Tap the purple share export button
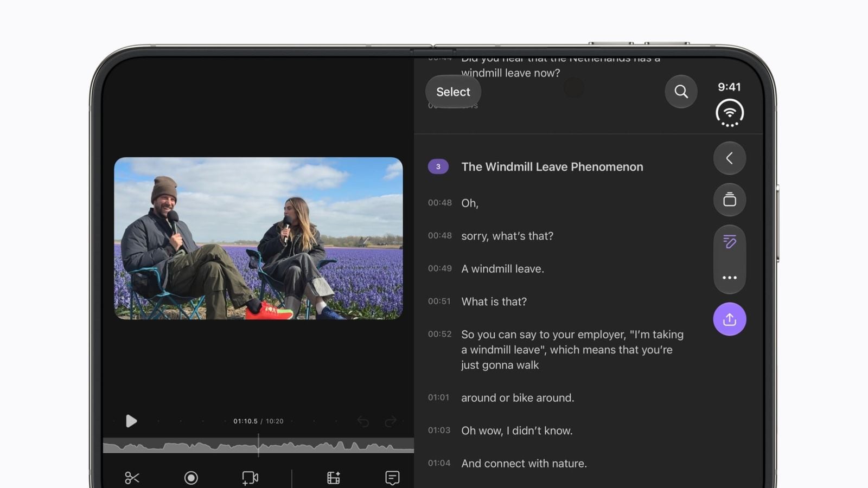This screenshot has width=868, height=488. click(729, 319)
